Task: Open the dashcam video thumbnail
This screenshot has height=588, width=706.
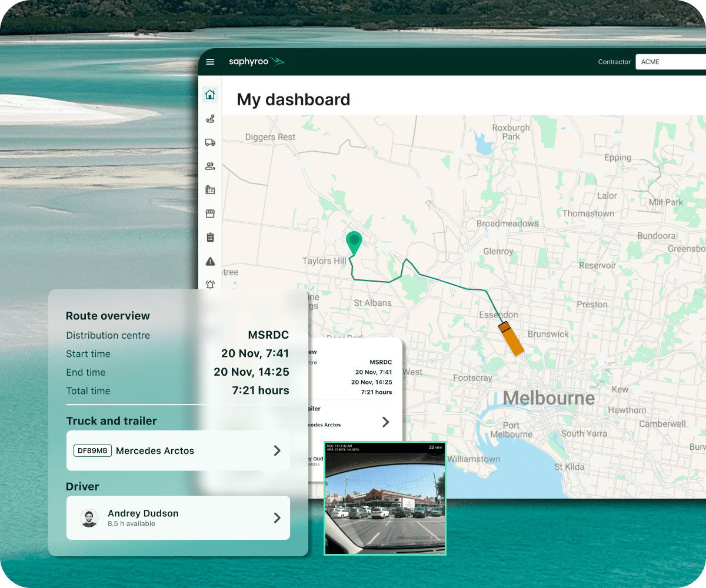Action: click(385, 498)
